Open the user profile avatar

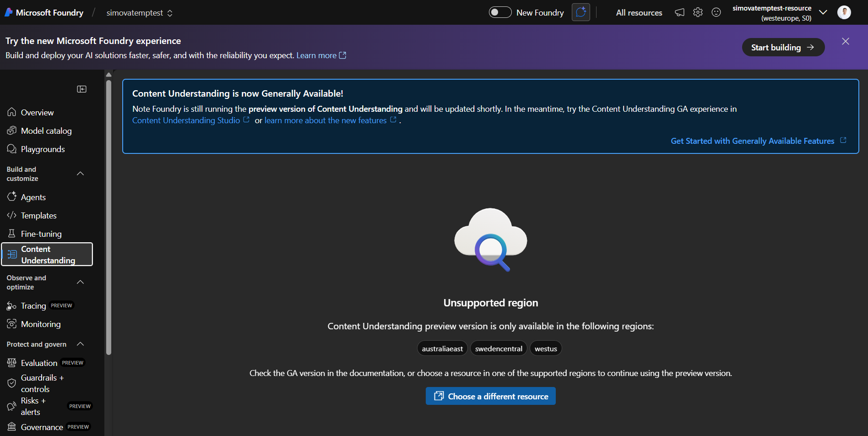(x=844, y=12)
